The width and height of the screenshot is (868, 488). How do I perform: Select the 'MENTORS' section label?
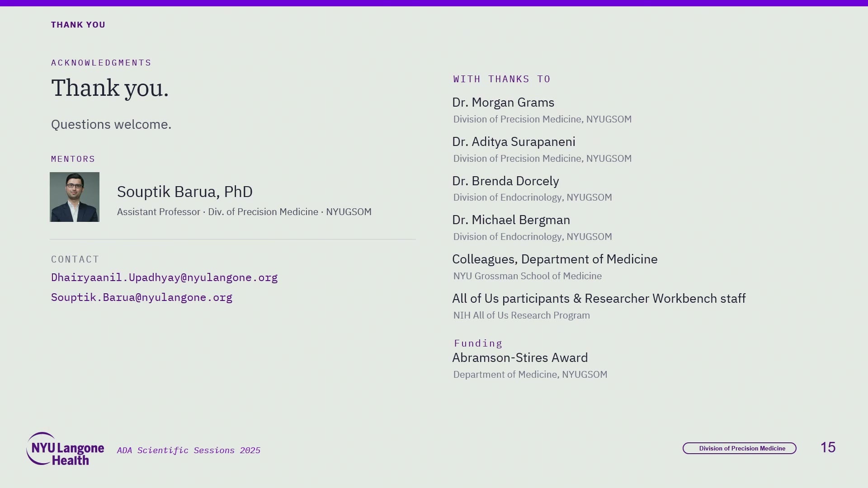(x=73, y=159)
